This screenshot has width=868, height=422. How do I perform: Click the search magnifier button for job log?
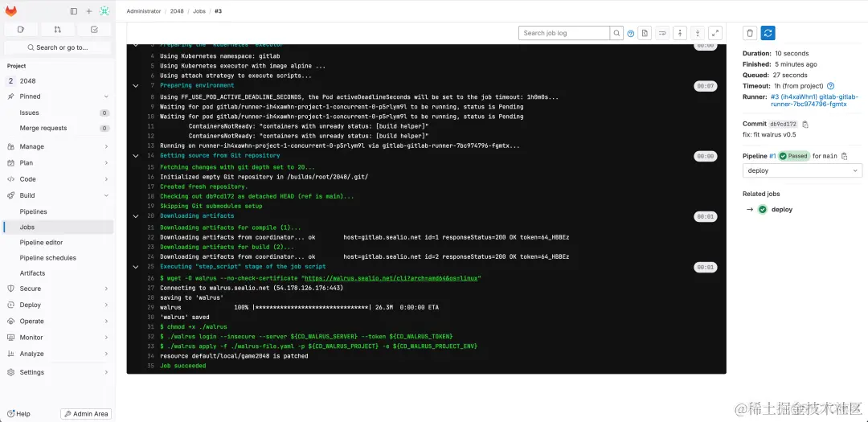616,33
